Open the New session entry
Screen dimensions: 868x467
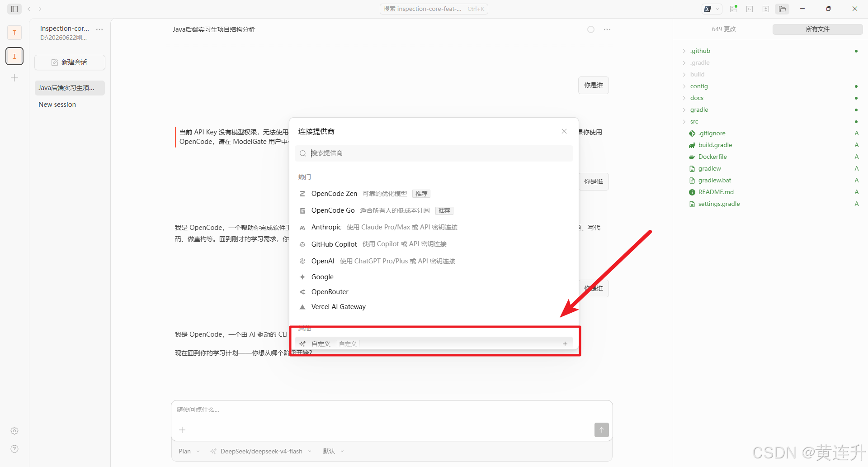pyautogui.click(x=70, y=105)
